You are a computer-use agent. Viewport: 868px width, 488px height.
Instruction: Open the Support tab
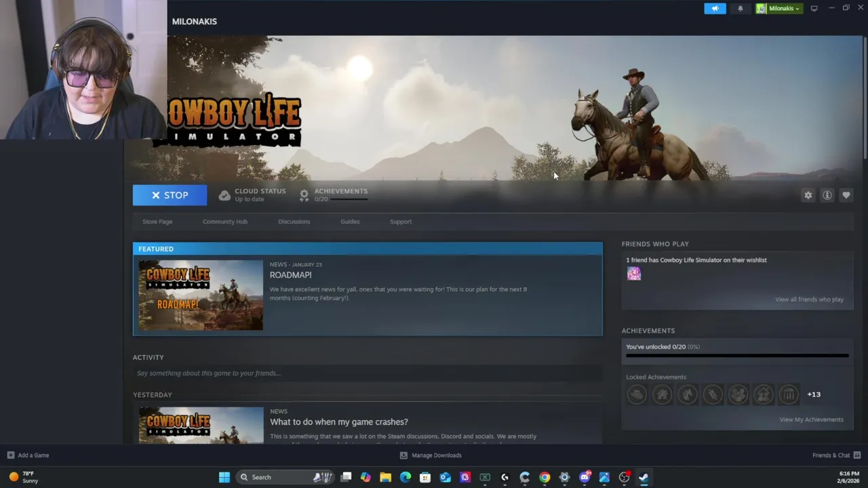click(x=401, y=222)
